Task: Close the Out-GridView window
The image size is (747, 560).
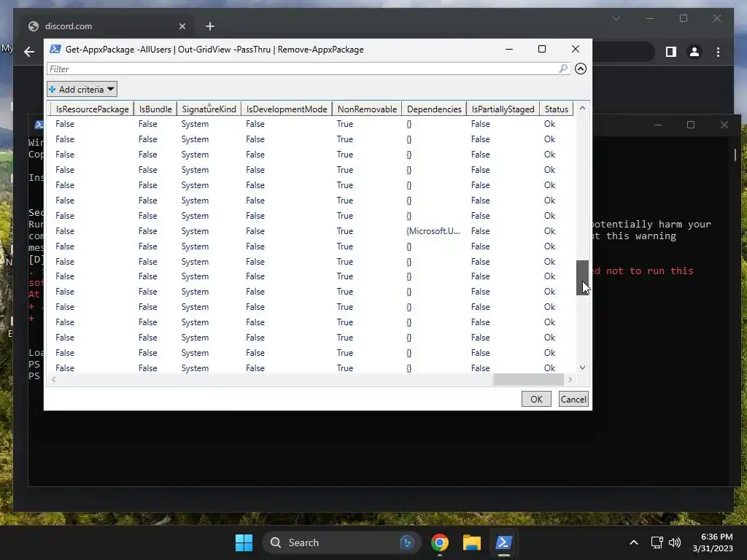Action: coord(575,49)
